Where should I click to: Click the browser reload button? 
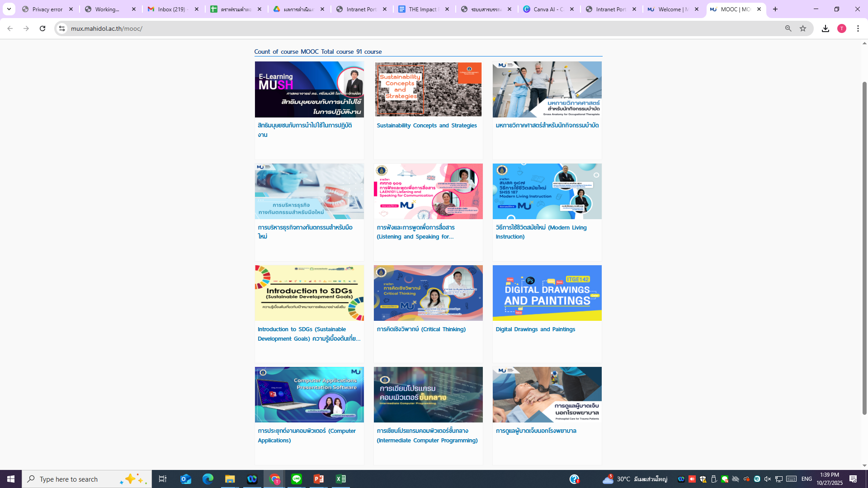(x=42, y=28)
